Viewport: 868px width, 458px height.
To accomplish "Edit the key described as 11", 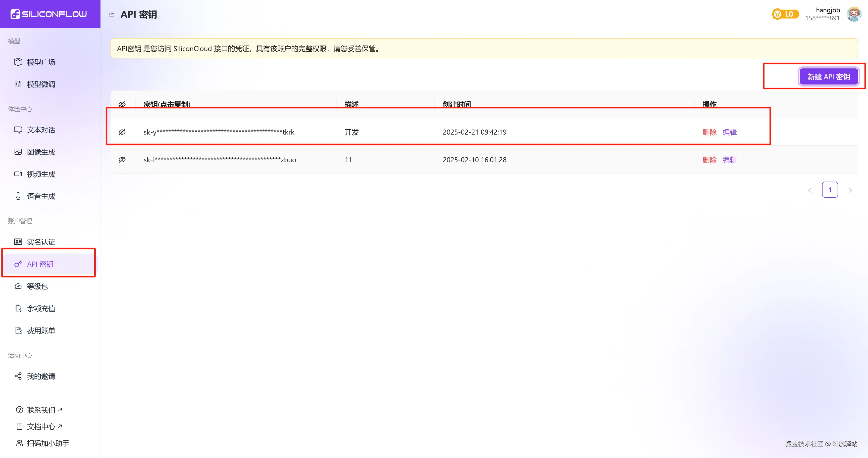I will pos(730,160).
